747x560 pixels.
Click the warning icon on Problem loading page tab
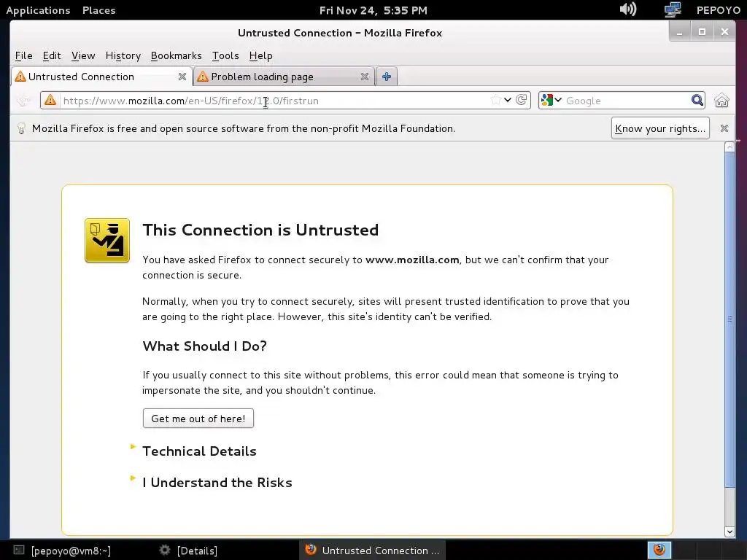(203, 76)
